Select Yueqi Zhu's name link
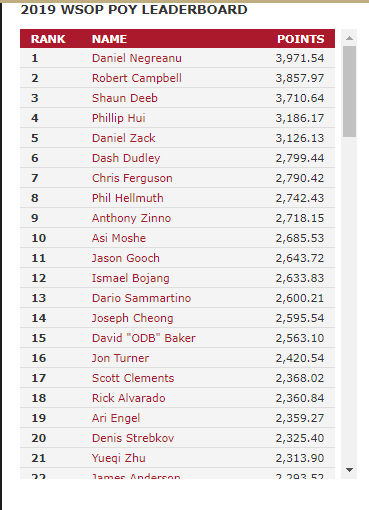The height and width of the screenshot is (510, 369). [119, 458]
